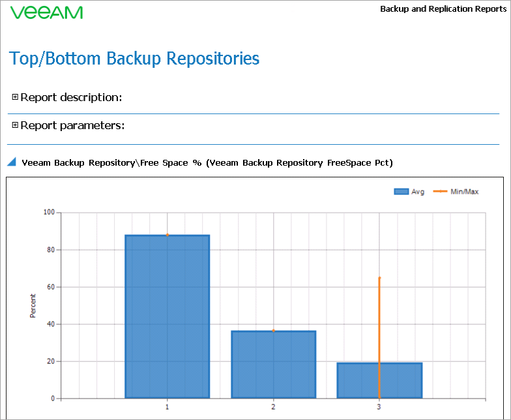Click the 40 tick on the Y axis
The height and width of the screenshot is (420, 511).
pyautogui.click(x=51, y=324)
